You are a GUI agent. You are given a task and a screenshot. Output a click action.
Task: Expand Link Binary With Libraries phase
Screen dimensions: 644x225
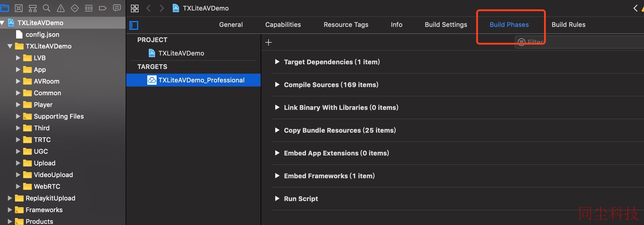point(277,107)
